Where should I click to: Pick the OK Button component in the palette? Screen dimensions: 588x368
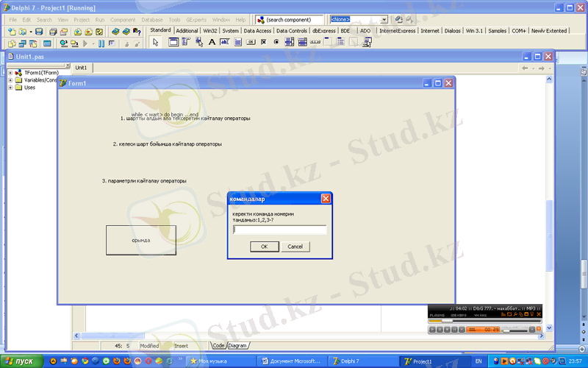click(x=251, y=42)
